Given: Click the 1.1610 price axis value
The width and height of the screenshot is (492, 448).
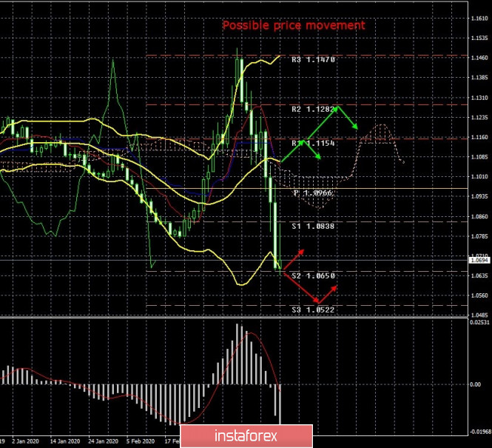Looking at the screenshot, I should coord(479,19).
